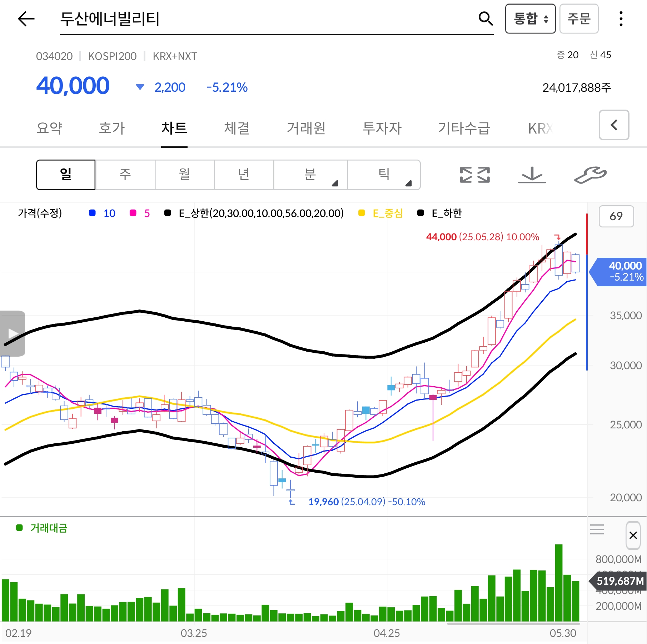The height and width of the screenshot is (644, 647).
Task: Open the fullscreen chart expand icon
Action: tap(474, 175)
